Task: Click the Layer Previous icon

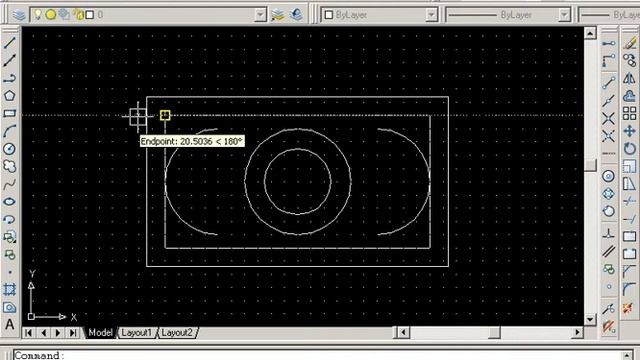Action: (296, 15)
